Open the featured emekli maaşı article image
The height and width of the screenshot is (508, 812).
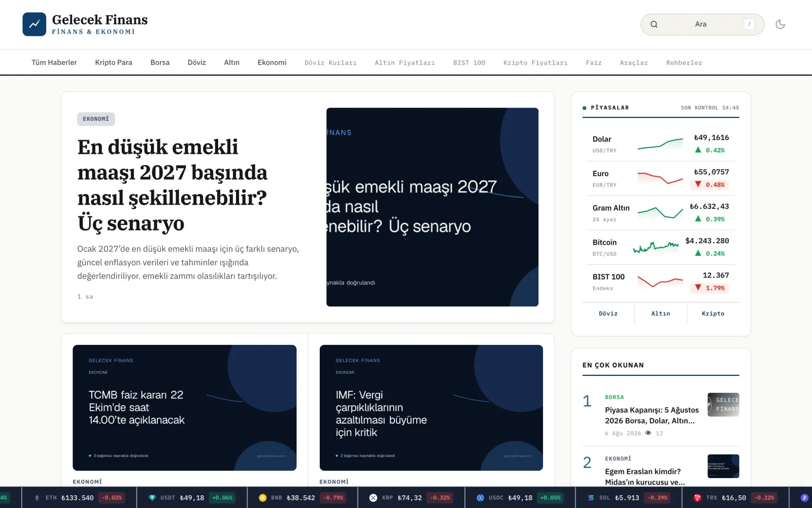(432, 207)
